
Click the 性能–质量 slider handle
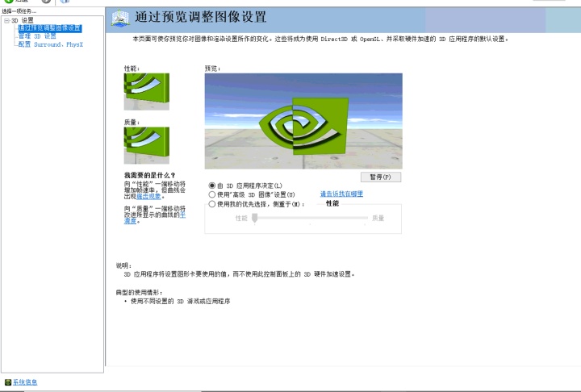pyautogui.click(x=254, y=218)
